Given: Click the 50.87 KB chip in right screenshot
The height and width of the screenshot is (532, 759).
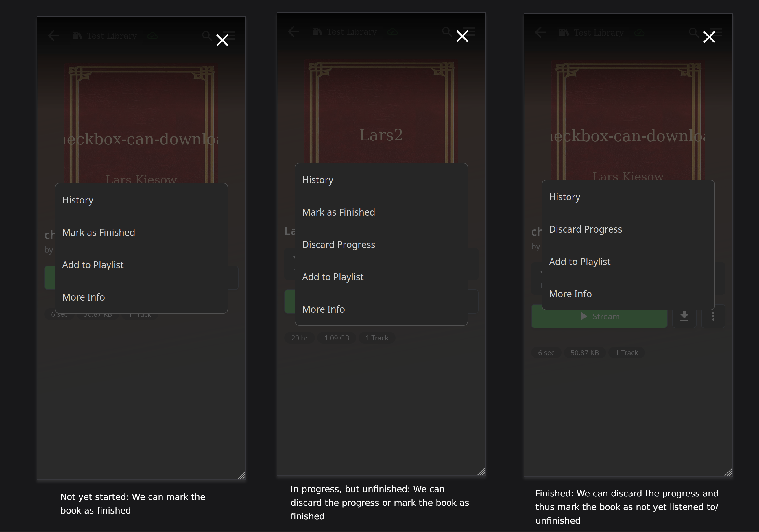Looking at the screenshot, I should pyautogui.click(x=585, y=353).
